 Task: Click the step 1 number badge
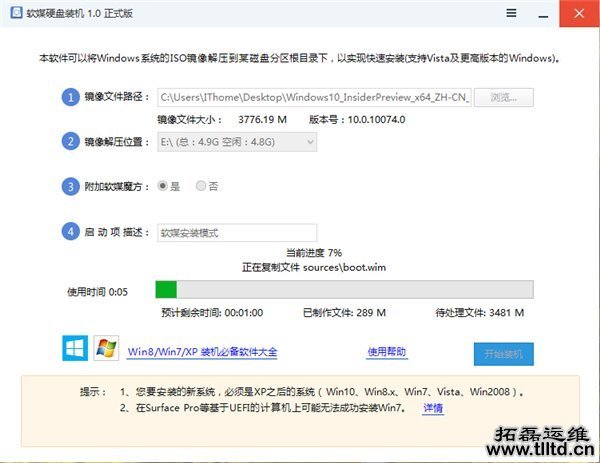point(70,97)
